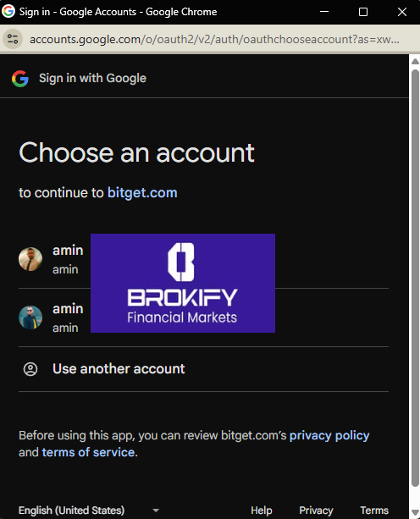The image size is (420, 519).
Task: Choose the first amin account name
Action: click(x=68, y=251)
